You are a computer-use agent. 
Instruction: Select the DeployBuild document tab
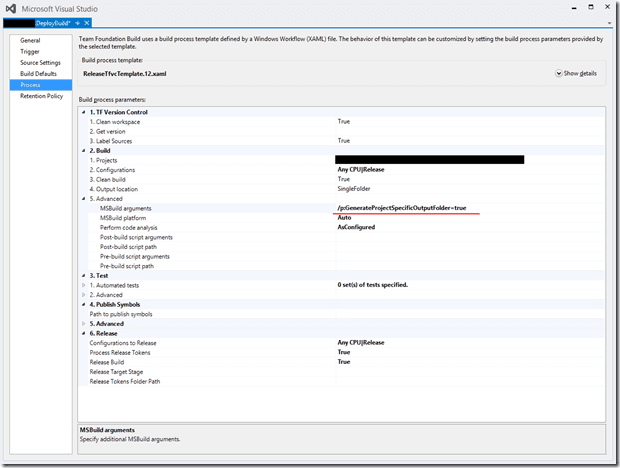(47, 23)
